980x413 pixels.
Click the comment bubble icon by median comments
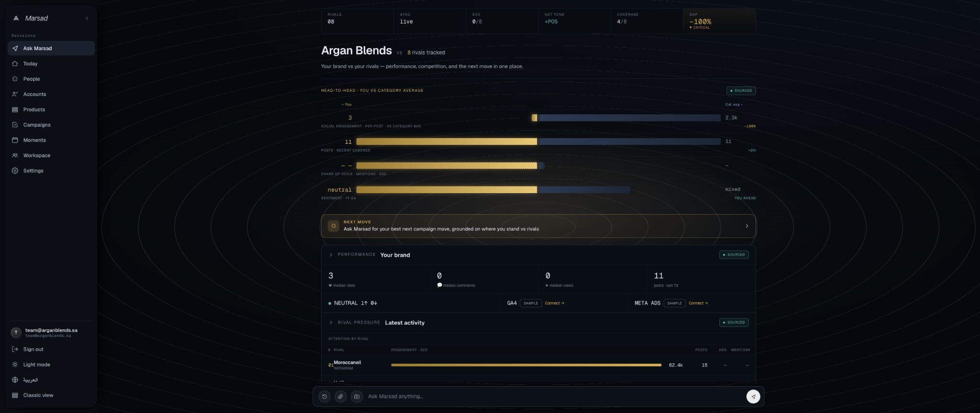point(439,285)
